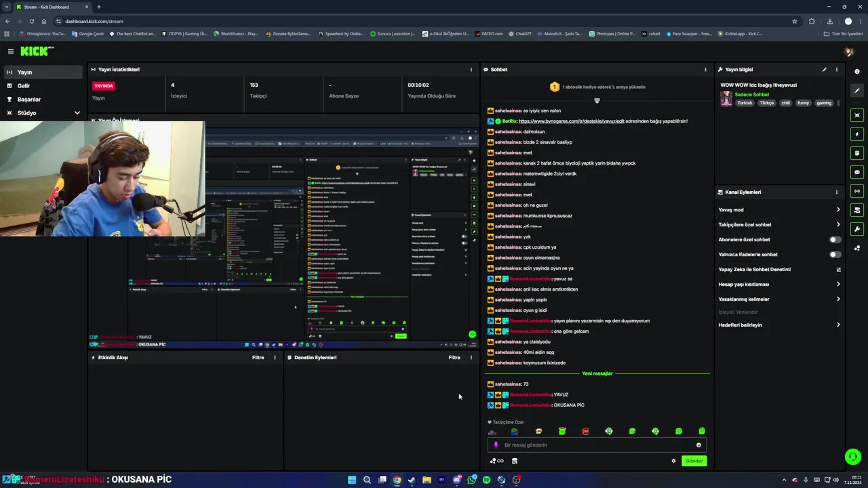Screen dimensions: 868x488
Task: Open Etkinlik Akışı panel three-dot menu
Action: point(275,357)
